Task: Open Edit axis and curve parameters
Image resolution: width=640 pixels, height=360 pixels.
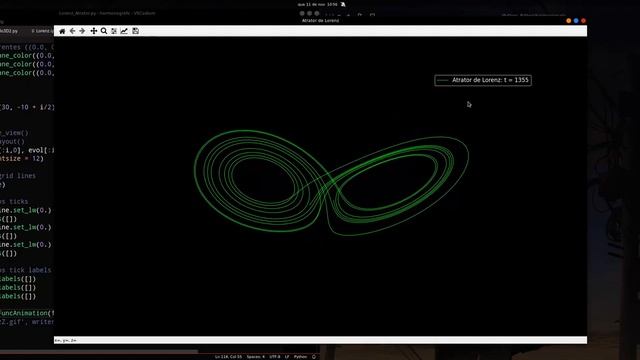Action: click(124, 31)
